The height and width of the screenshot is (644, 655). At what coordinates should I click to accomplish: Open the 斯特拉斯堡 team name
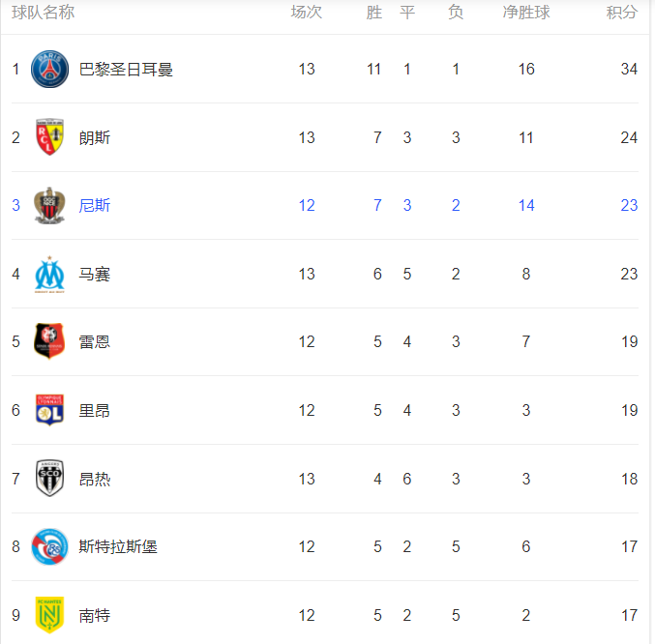tap(118, 546)
